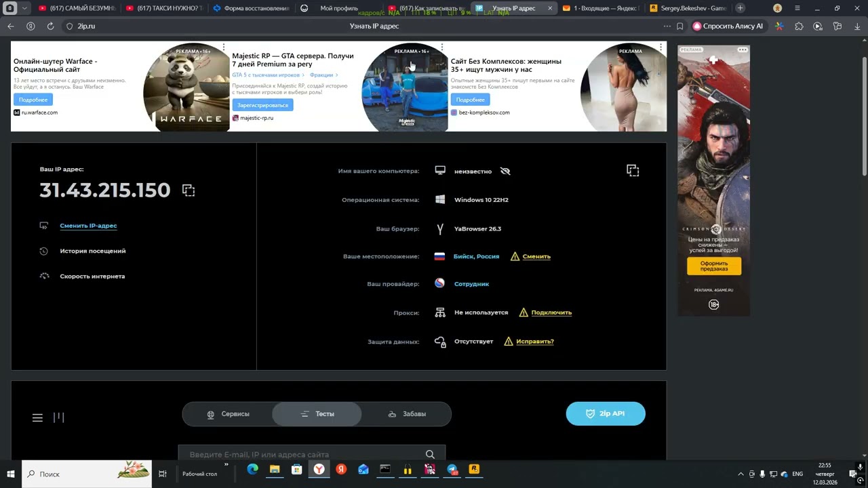This screenshot has height=488, width=868.
Task: Expand the tab list dropdown arrow
Action: pyautogui.click(x=25, y=8)
